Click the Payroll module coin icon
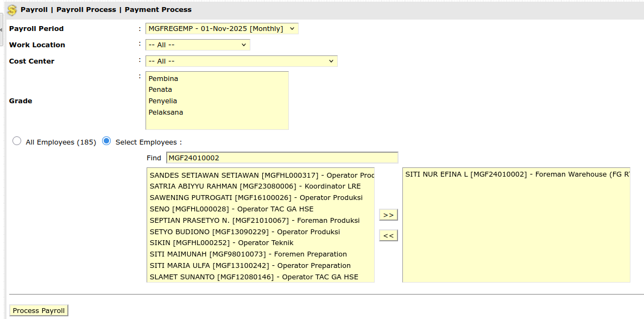Image resolution: width=644 pixels, height=319 pixels. pyautogui.click(x=11, y=10)
